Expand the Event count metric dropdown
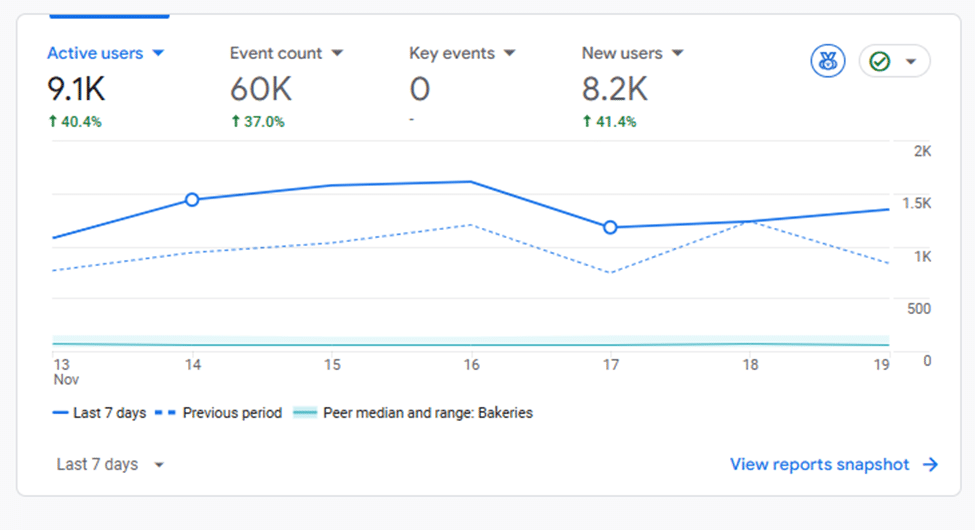This screenshot has width=975, height=530. click(x=337, y=53)
